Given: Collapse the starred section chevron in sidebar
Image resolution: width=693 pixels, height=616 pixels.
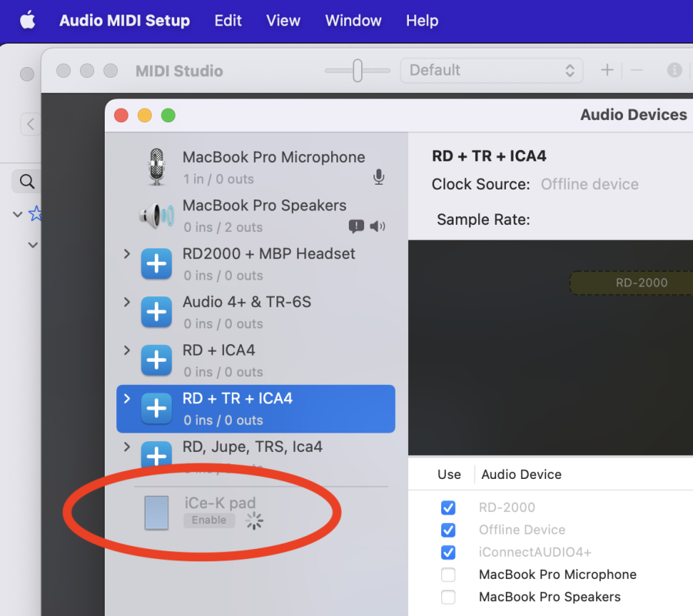Looking at the screenshot, I should pos(18,214).
